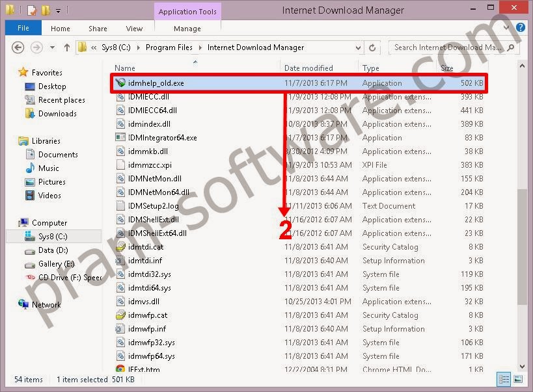Open the Quick Access Toolbar dropdown menu
This screenshot has width=533, height=392.
(x=59, y=10)
